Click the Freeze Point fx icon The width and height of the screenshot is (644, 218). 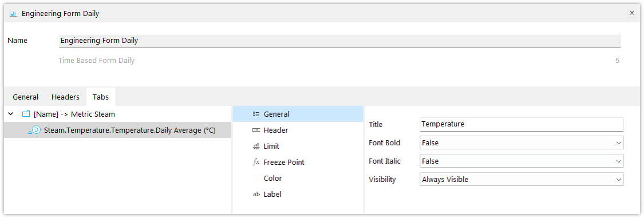[256, 162]
